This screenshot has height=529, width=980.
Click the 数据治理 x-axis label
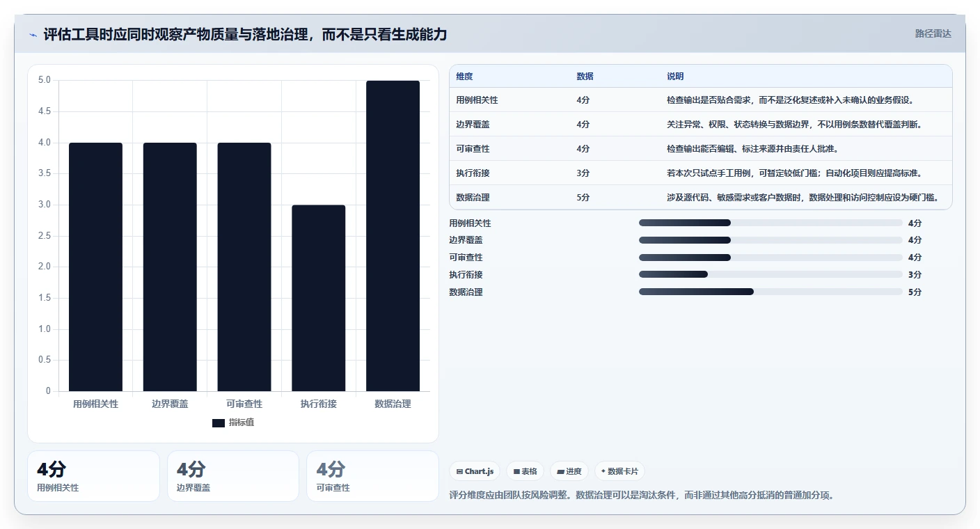tap(393, 404)
